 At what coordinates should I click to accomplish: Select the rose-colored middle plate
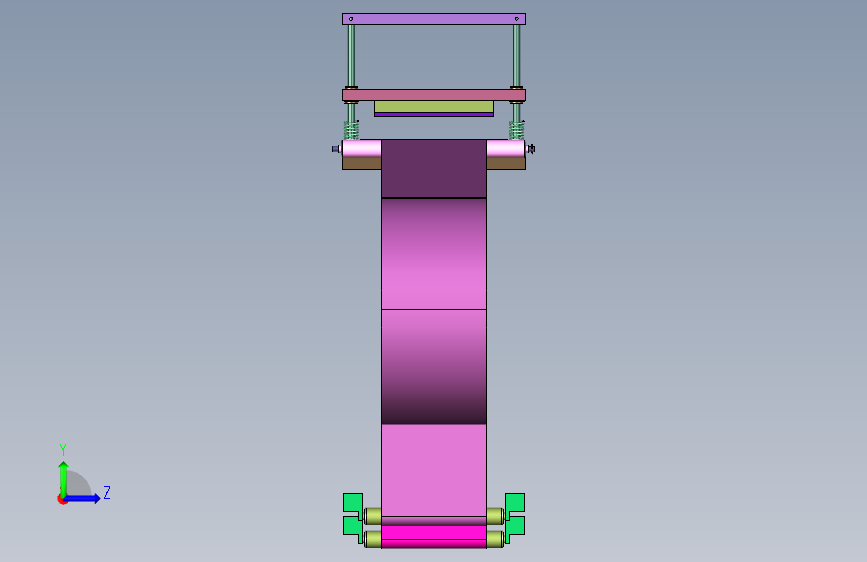point(434,95)
